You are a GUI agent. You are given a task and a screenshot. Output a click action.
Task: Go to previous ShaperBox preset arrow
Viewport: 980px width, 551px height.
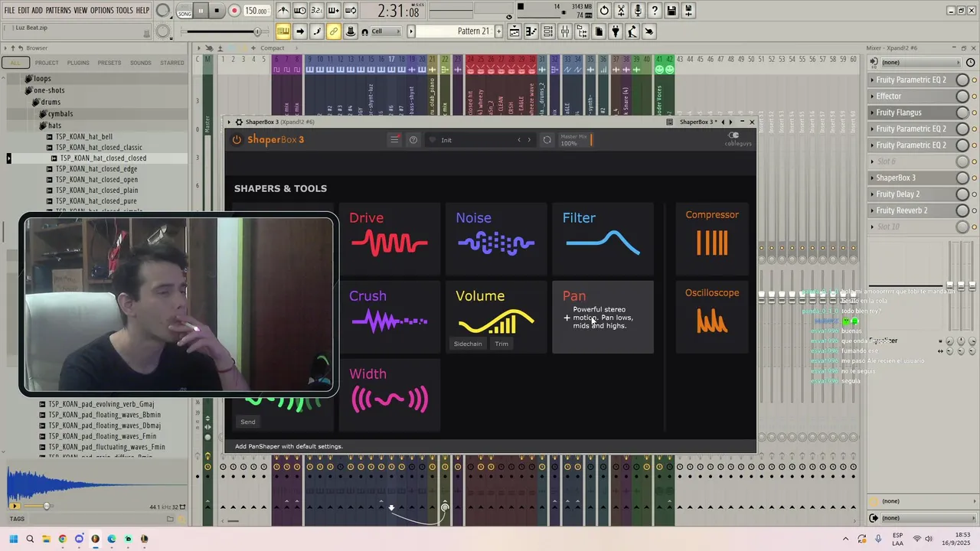tap(519, 140)
